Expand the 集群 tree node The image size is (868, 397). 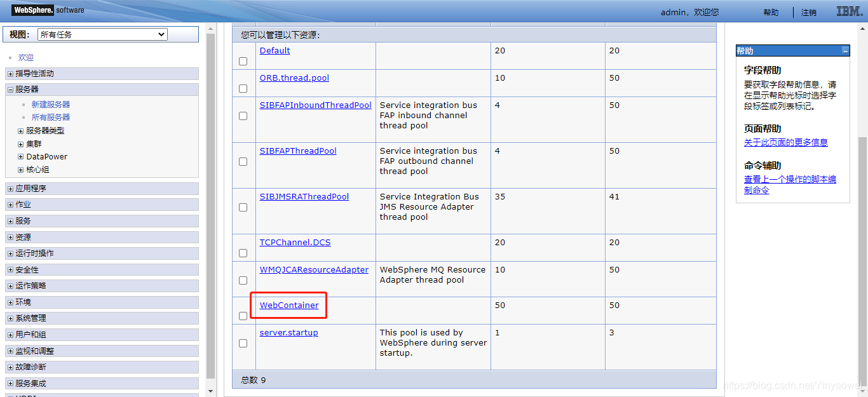pos(20,144)
